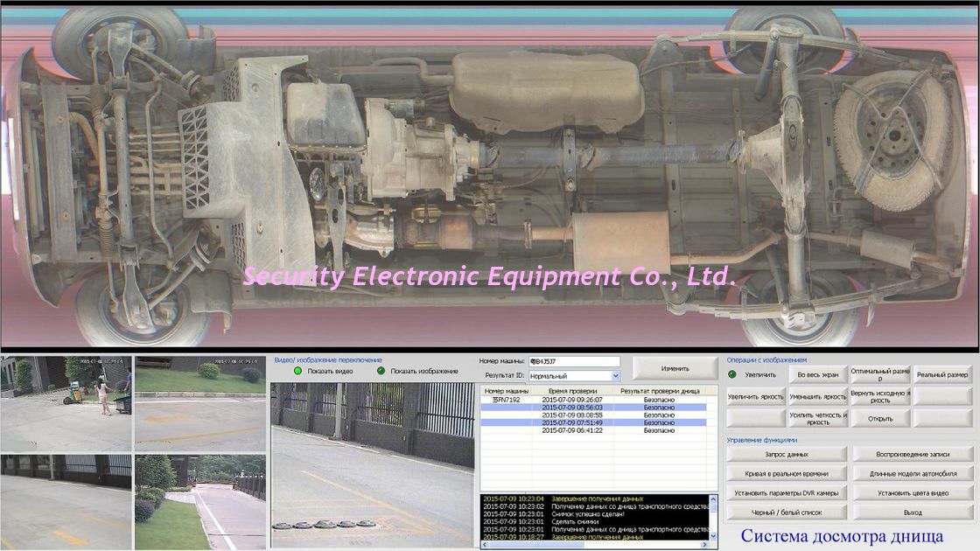Switch display to "Во весь экран" mode

(x=818, y=375)
